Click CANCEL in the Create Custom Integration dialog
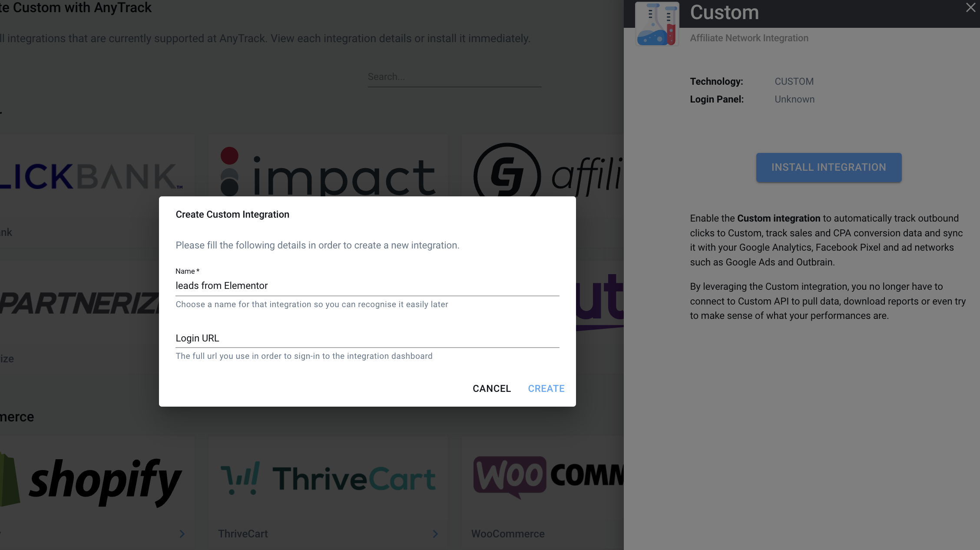The image size is (980, 550). tap(491, 388)
